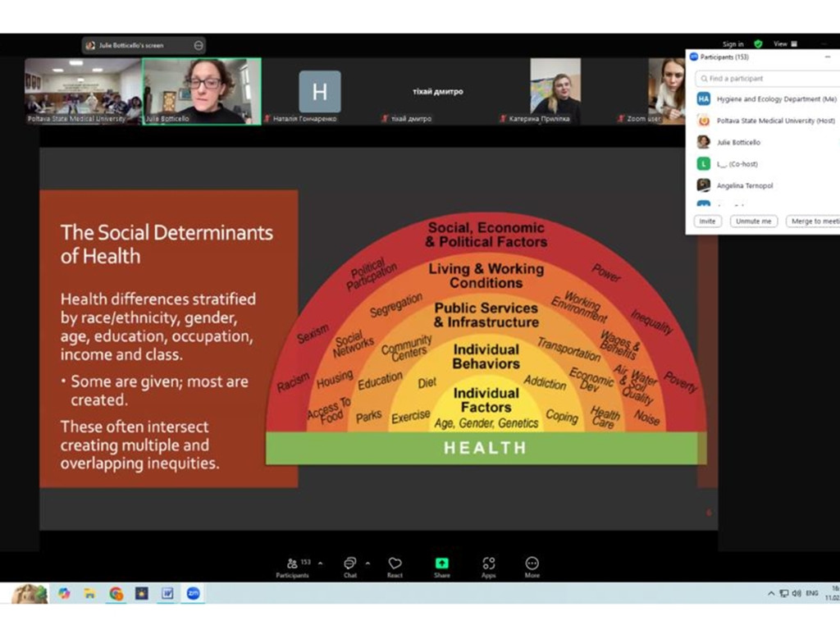Click the Find a participant search field

(x=768, y=78)
